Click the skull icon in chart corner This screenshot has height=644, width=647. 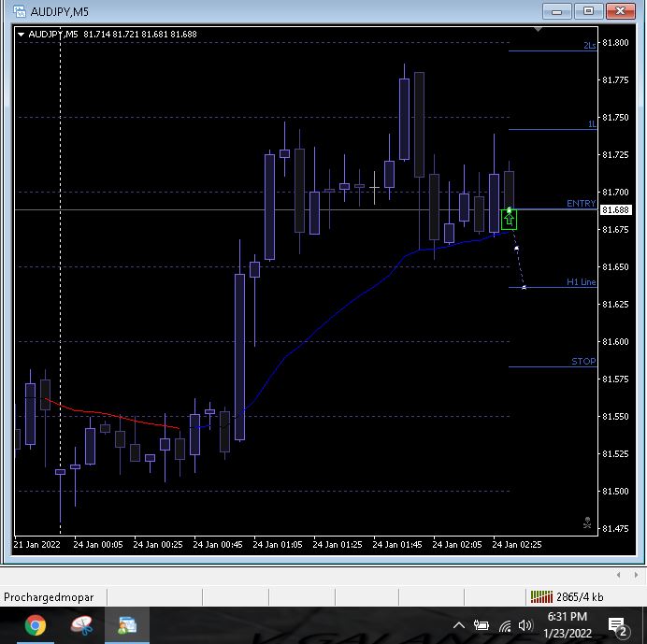tap(587, 522)
